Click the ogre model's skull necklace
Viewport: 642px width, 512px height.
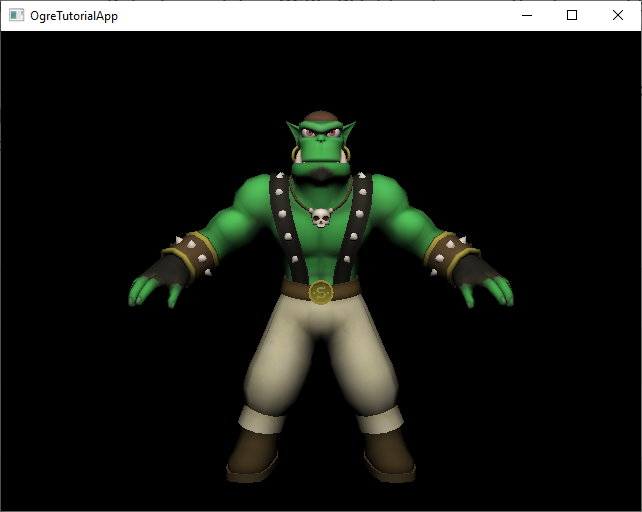pos(321,217)
